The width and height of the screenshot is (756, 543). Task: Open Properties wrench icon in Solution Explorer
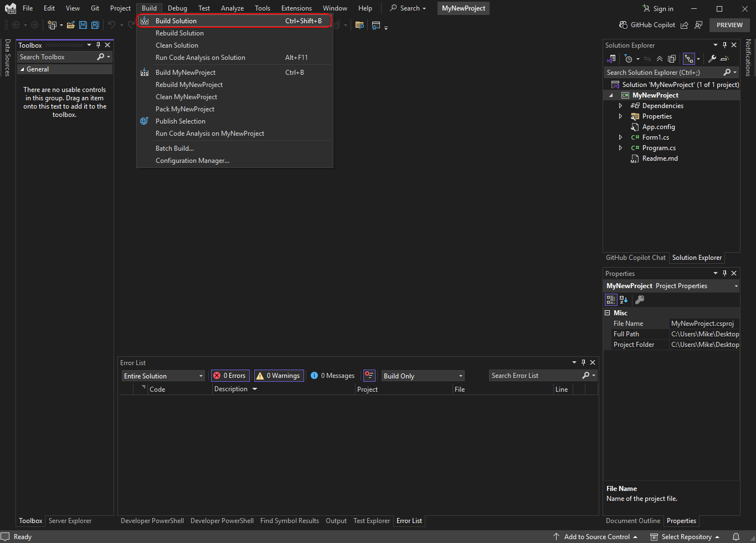[x=712, y=59]
